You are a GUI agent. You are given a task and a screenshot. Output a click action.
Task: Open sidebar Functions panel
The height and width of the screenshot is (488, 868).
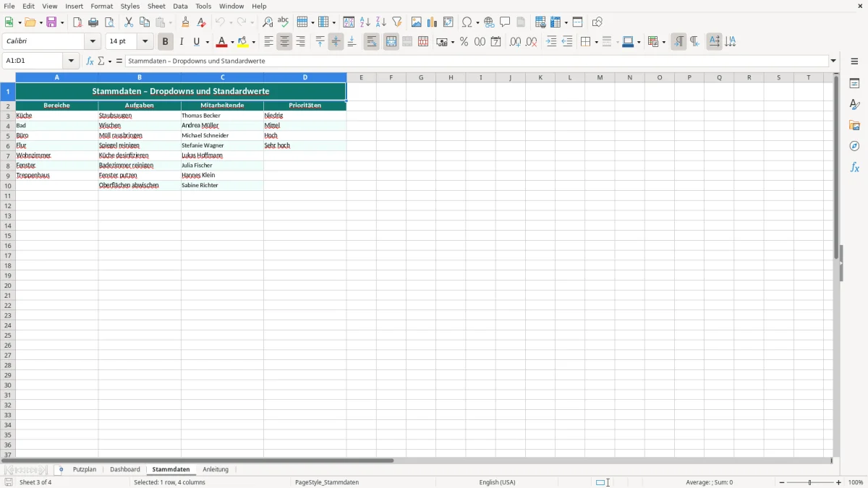click(854, 168)
